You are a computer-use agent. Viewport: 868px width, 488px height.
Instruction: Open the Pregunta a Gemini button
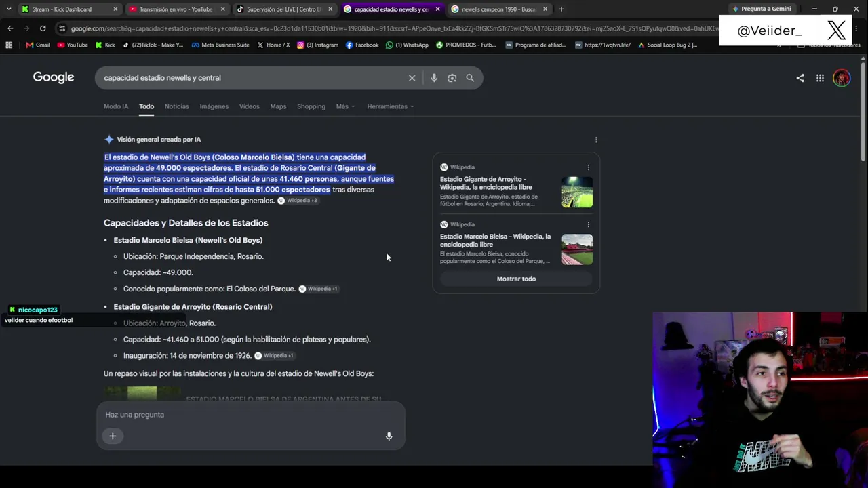click(762, 9)
